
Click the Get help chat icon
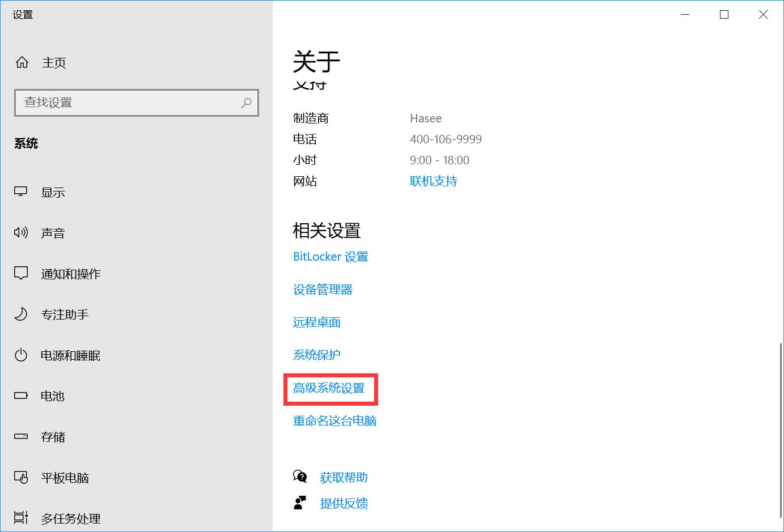[x=300, y=476]
